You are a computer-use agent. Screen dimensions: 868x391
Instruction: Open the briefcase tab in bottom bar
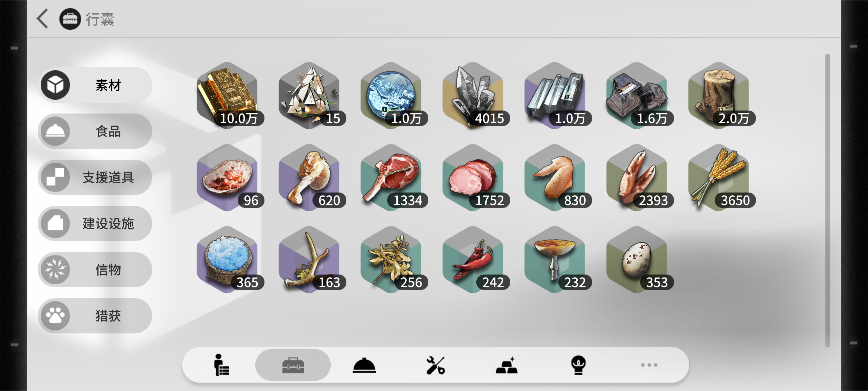[293, 365]
